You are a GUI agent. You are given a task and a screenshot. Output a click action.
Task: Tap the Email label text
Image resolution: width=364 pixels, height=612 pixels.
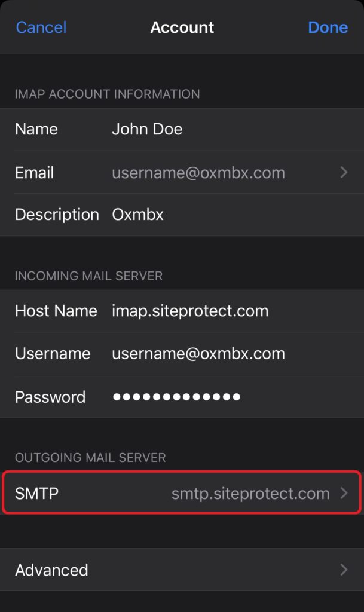click(x=34, y=173)
